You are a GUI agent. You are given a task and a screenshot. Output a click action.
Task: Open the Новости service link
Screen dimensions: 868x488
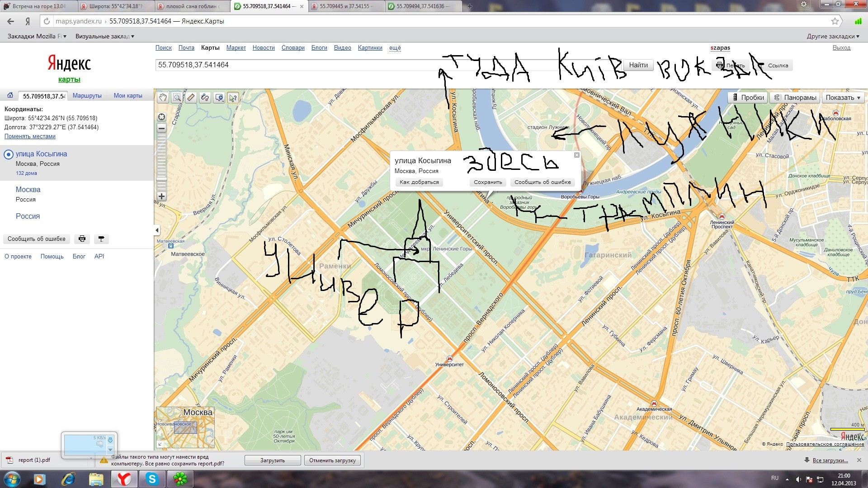(x=264, y=48)
